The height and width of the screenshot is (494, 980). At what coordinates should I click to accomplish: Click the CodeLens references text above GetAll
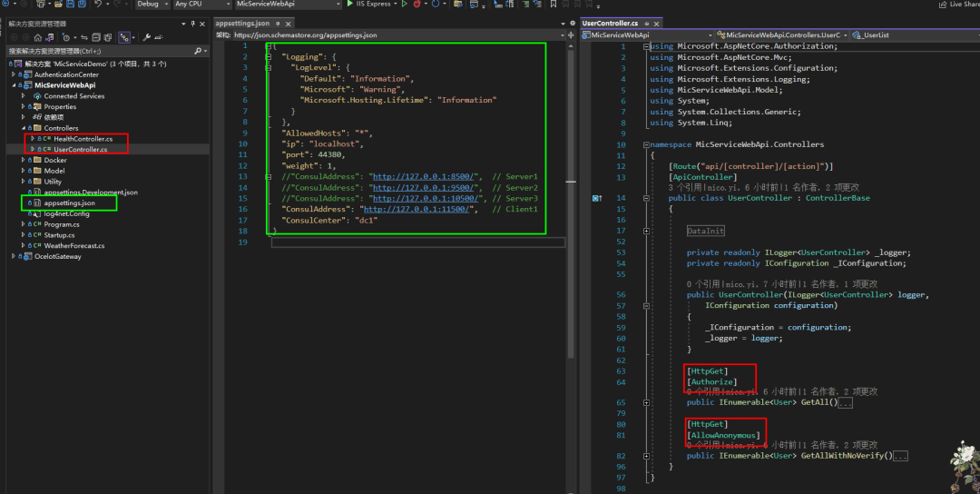tap(782, 392)
